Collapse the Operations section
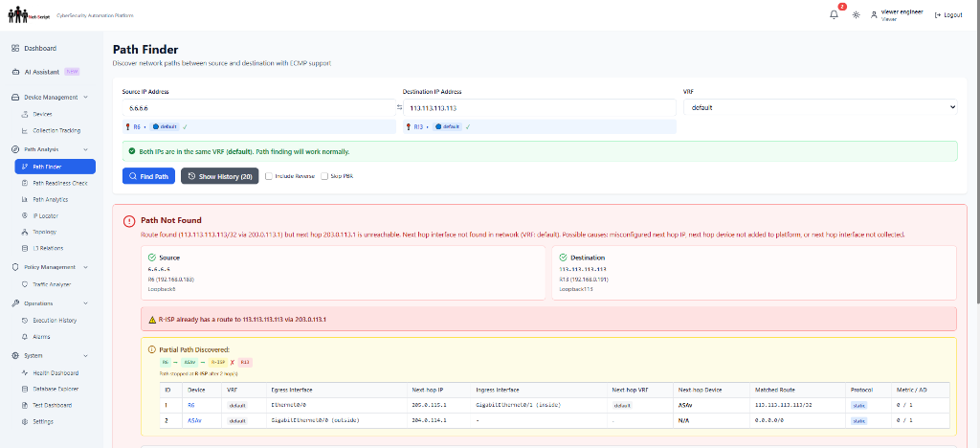Image resolution: width=980 pixels, height=448 pixels. (52, 303)
